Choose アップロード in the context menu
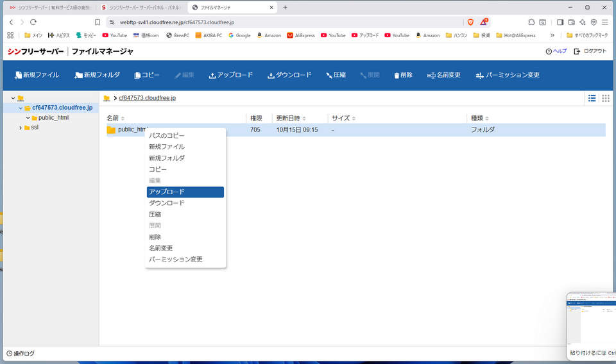 click(x=185, y=192)
